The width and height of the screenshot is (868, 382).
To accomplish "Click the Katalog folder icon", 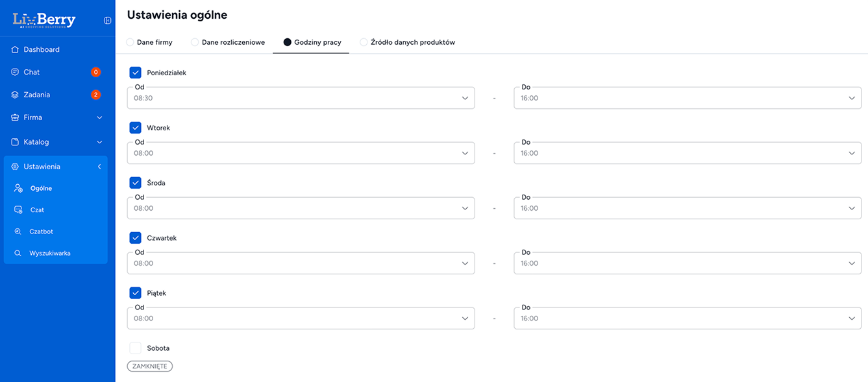I will 15,142.
